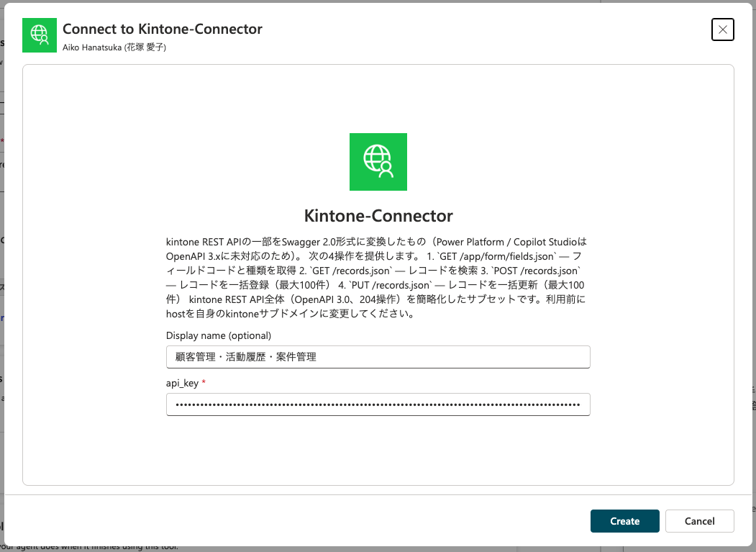The image size is (756, 552).
Task: Click the dialog title Connect to Kintone-Connector
Action: pyautogui.click(x=163, y=29)
